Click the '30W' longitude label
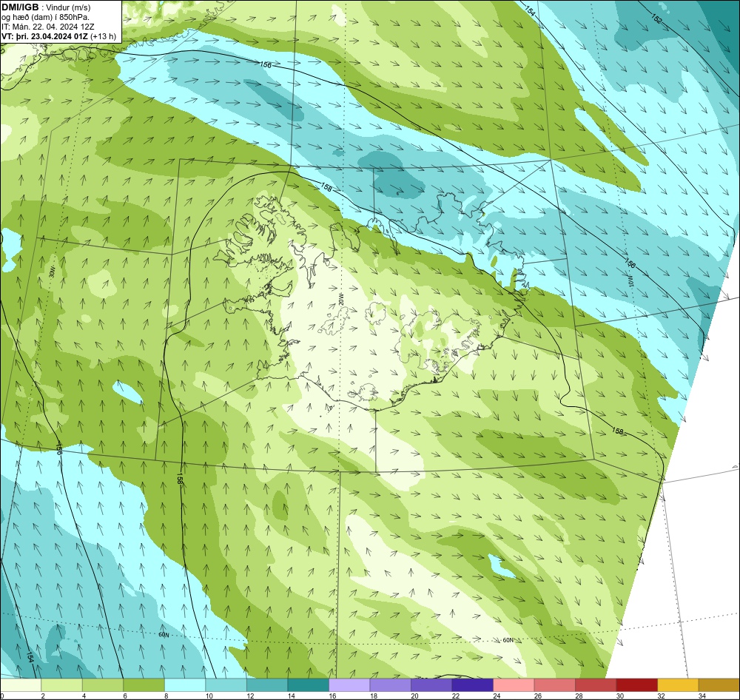The width and height of the screenshot is (740, 700). tap(53, 271)
